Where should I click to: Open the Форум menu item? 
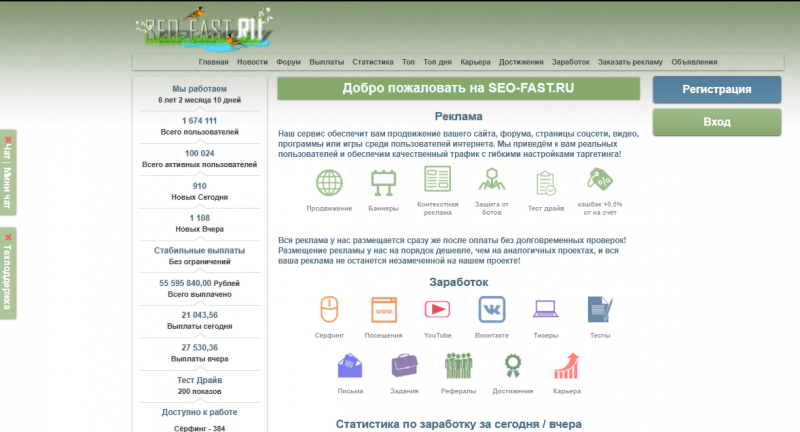click(288, 62)
